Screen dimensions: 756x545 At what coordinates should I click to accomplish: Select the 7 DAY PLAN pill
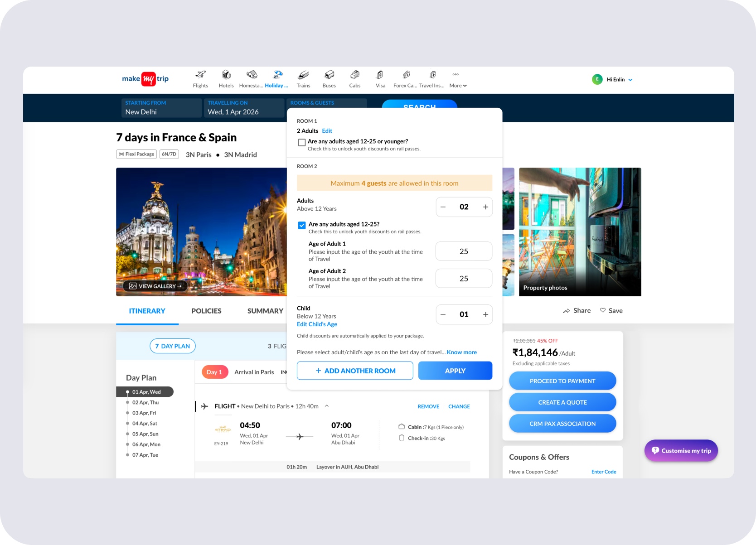[x=173, y=346]
